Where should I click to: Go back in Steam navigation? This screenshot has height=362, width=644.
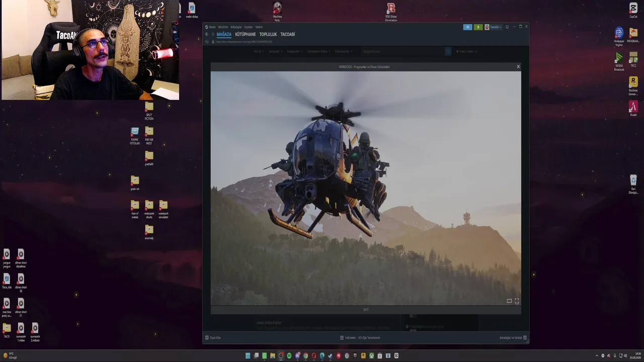click(207, 34)
